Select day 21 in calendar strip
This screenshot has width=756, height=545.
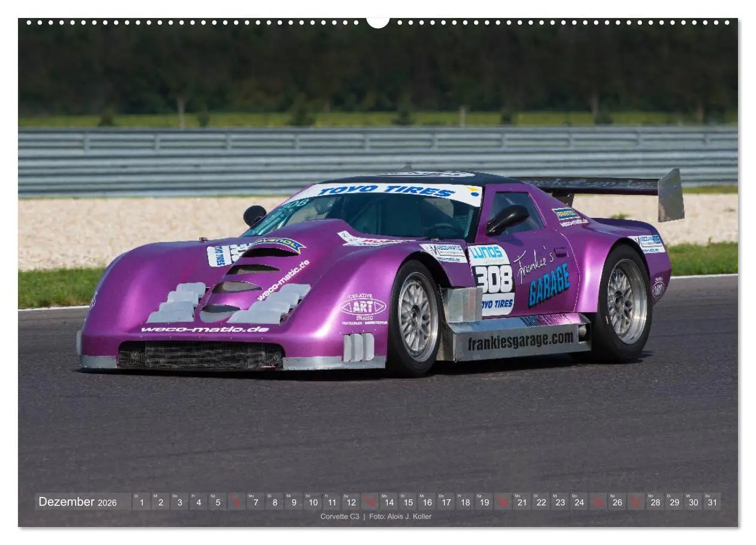(522, 502)
